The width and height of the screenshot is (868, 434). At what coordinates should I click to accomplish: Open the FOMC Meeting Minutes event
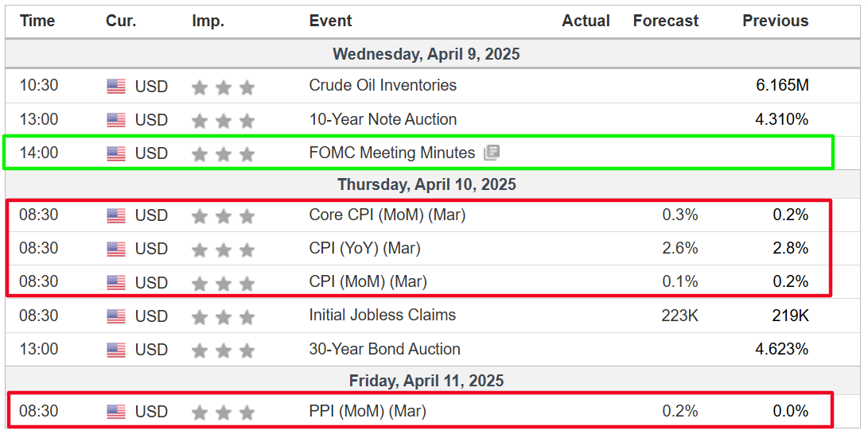pos(392,153)
